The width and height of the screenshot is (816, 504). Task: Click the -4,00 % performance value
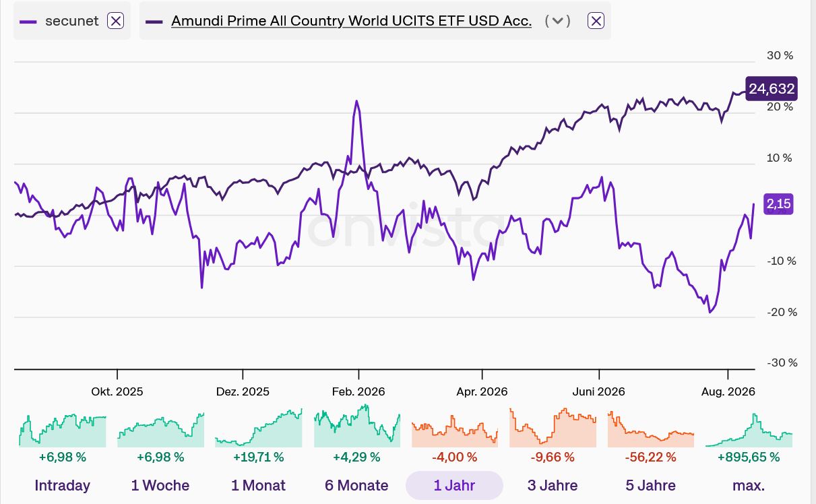click(x=455, y=458)
